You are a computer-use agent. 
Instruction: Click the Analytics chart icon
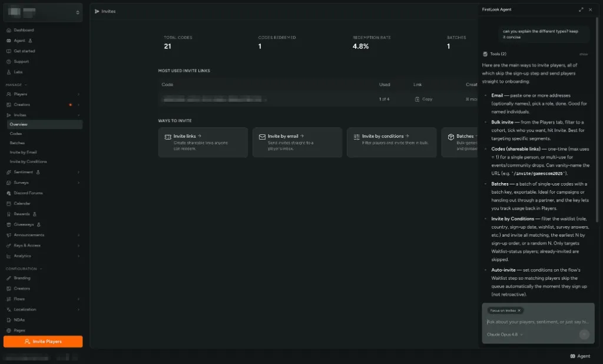tap(8, 256)
